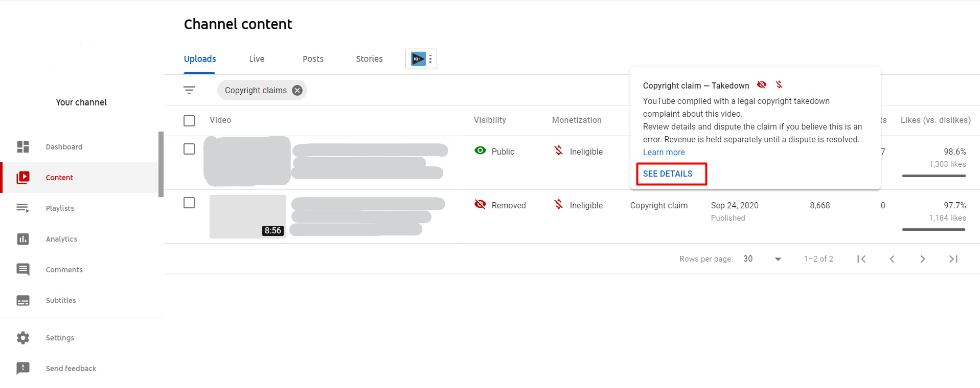980x388 pixels.
Task: Select the Public video row checkbox
Action: 189,149
